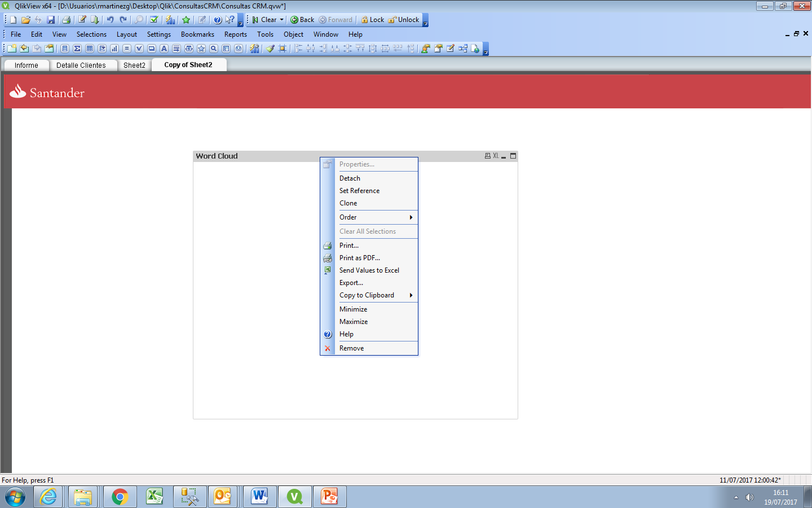Click the green star Add Bookmark icon
Screen dimensions: 812x508
(186, 20)
